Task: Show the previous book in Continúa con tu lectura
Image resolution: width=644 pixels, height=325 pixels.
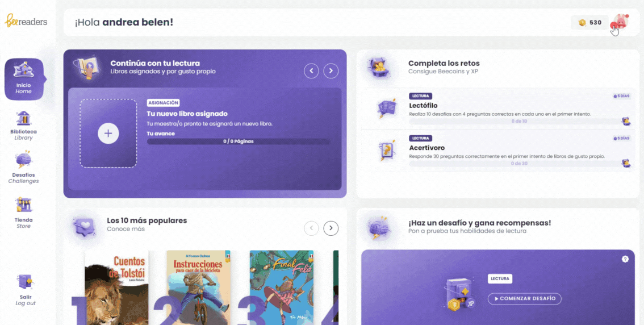Action: (x=311, y=70)
